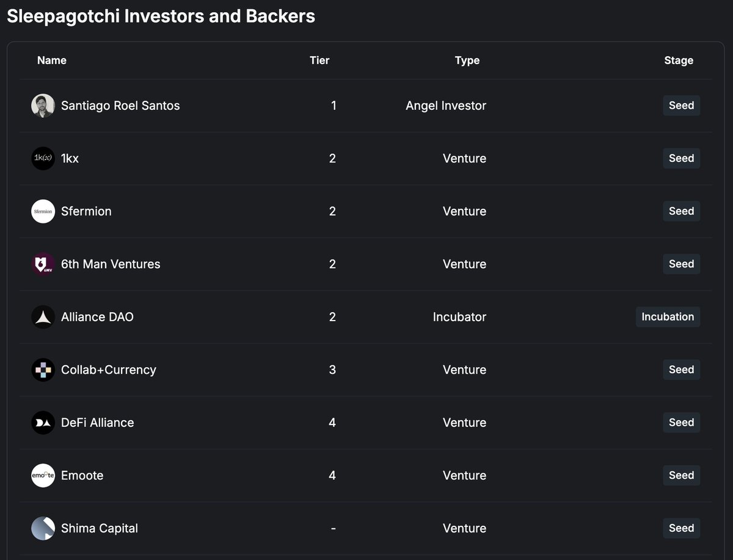
Task: Open the Alliance DAO name
Action: [x=97, y=317]
